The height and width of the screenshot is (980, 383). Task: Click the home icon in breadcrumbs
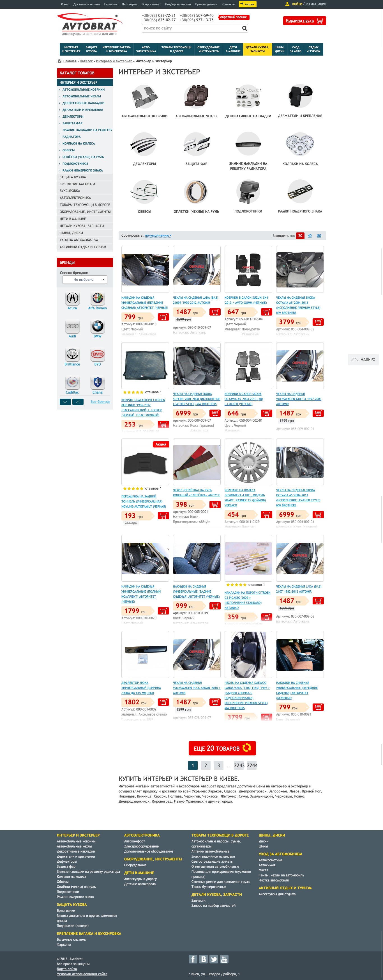(x=60, y=61)
